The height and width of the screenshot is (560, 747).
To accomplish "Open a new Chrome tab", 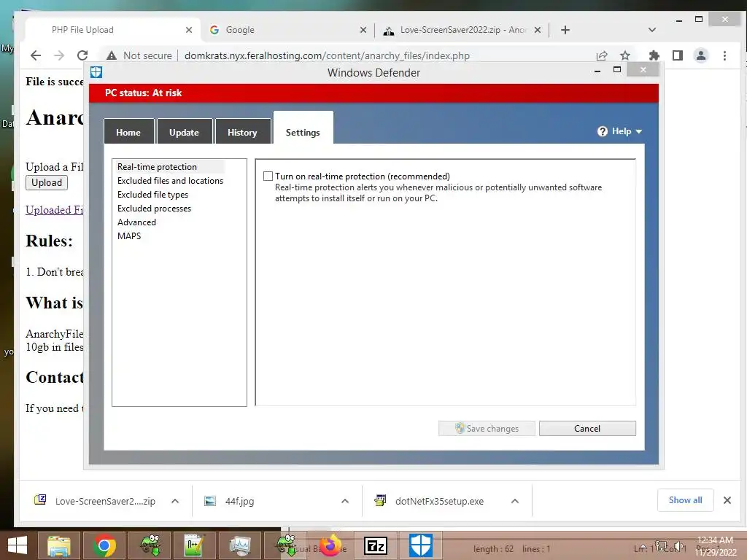I will tap(565, 30).
